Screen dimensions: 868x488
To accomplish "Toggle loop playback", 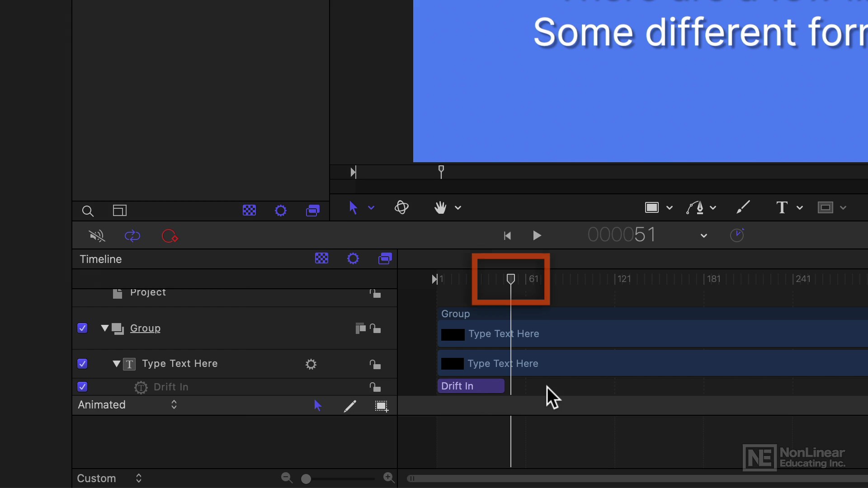I will [132, 236].
